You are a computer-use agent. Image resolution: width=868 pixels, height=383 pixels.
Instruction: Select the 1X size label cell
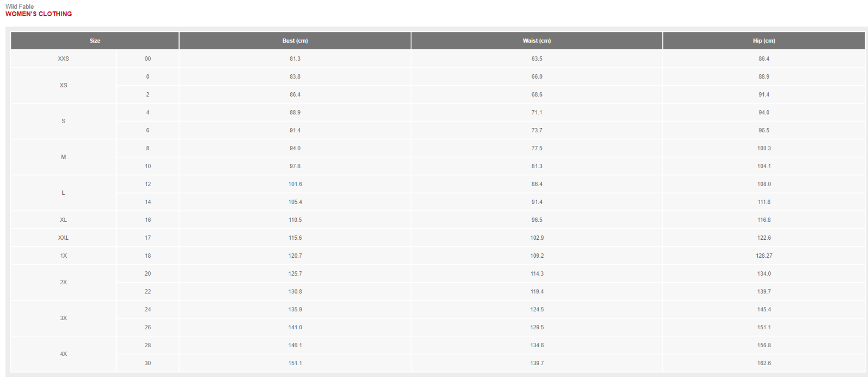(x=63, y=256)
